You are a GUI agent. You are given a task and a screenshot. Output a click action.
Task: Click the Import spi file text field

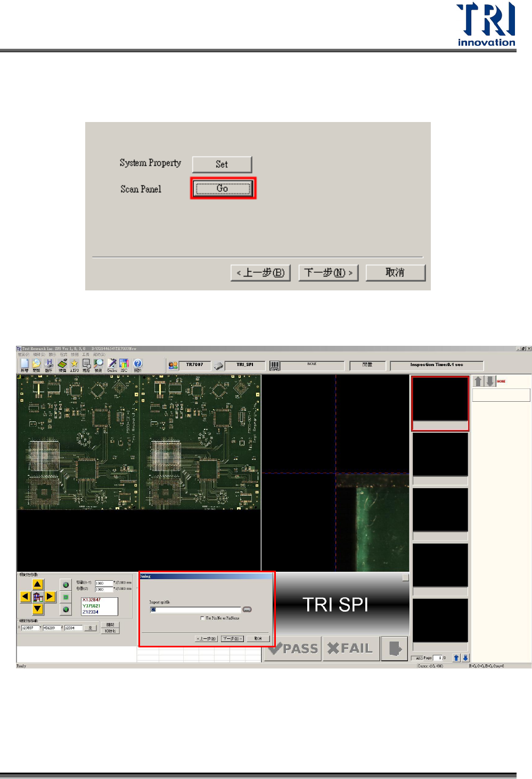point(195,610)
